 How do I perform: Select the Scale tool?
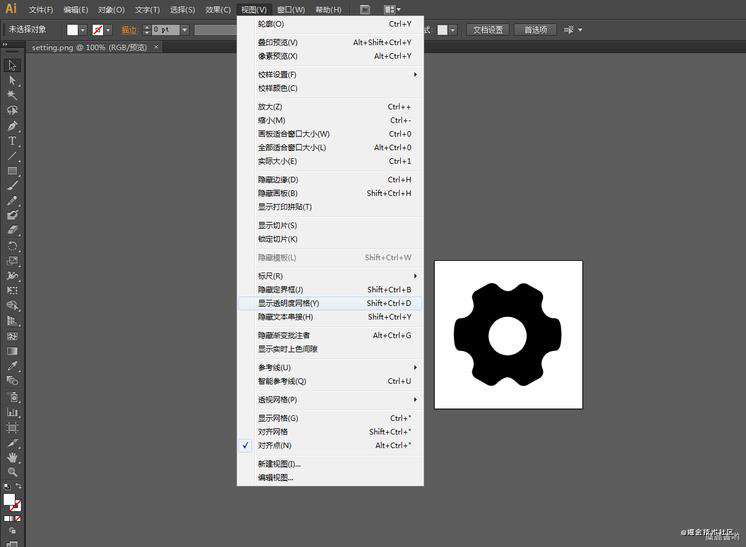tap(12, 261)
